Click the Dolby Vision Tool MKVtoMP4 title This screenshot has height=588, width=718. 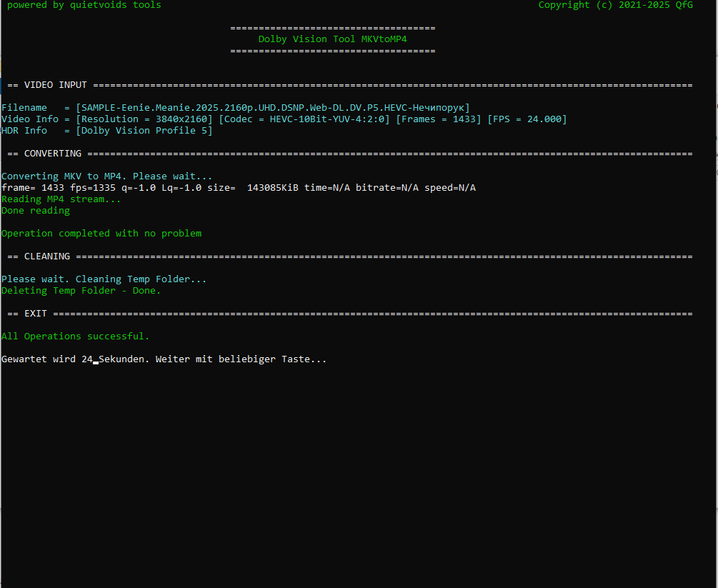(x=332, y=39)
